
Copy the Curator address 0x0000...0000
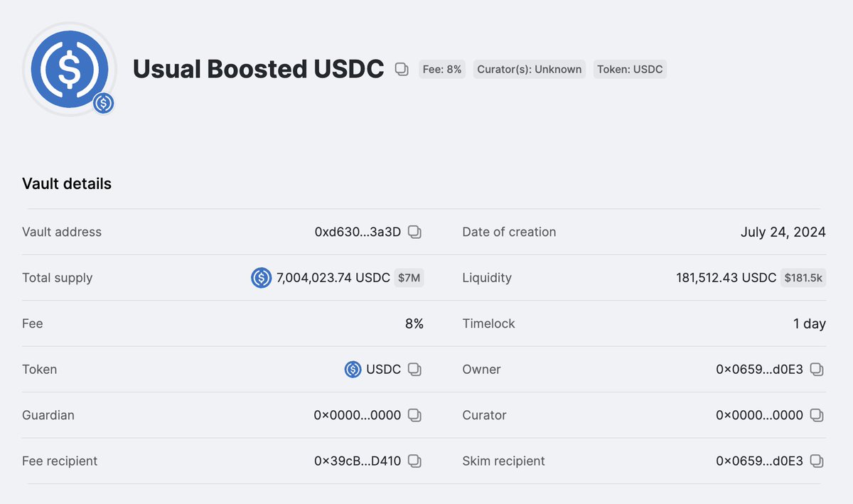[x=817, y=415]
